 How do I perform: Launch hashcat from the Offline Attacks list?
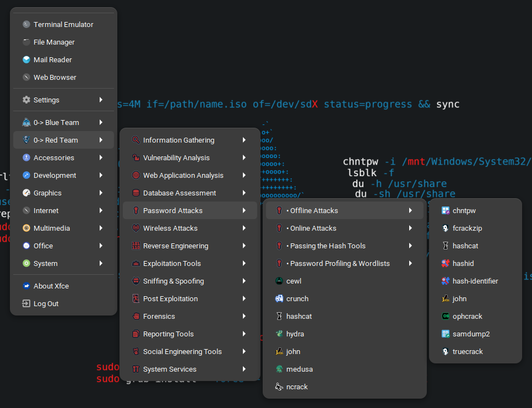pos(466,246)
